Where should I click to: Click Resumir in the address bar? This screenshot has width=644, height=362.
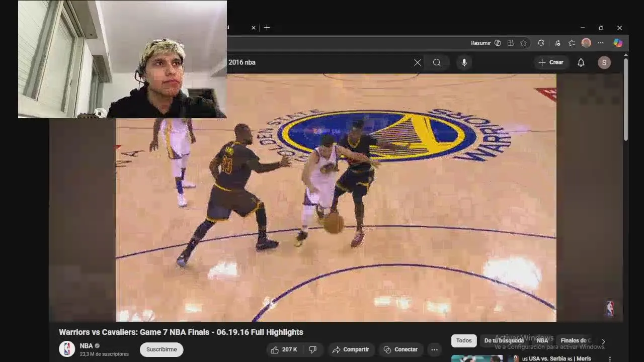point(480,43)
